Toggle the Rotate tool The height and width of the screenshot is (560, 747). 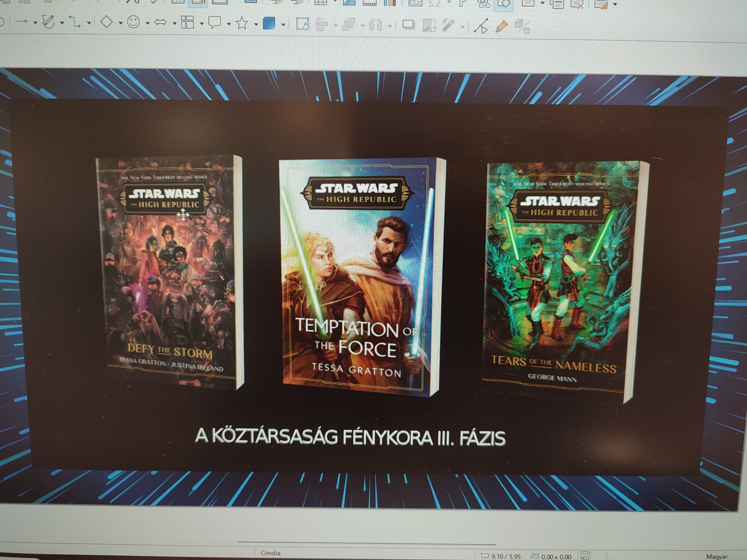302,24
